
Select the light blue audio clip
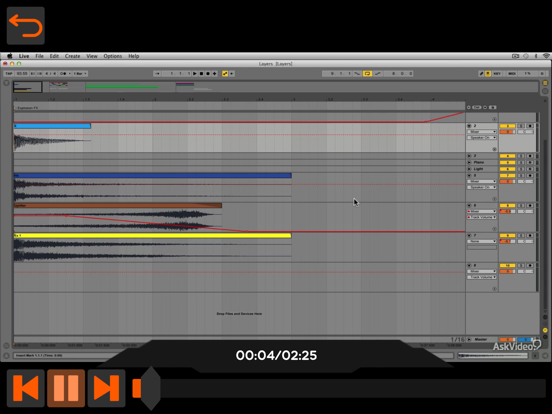pos(52,126)
